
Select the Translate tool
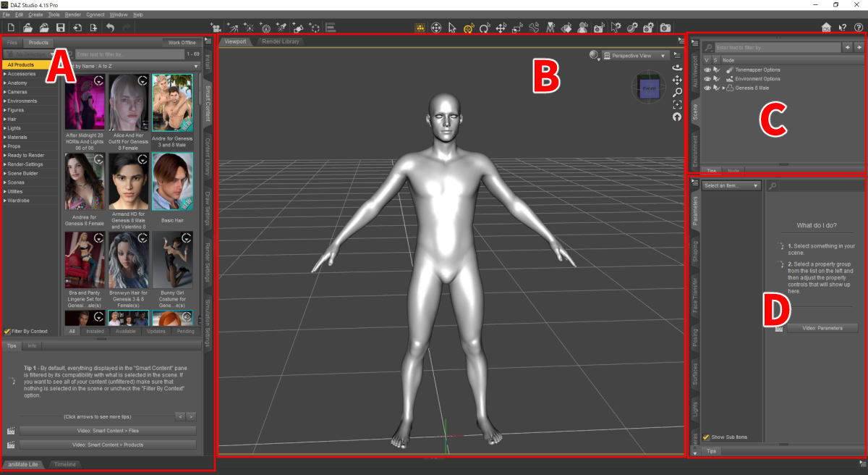(x=501, y=28)
